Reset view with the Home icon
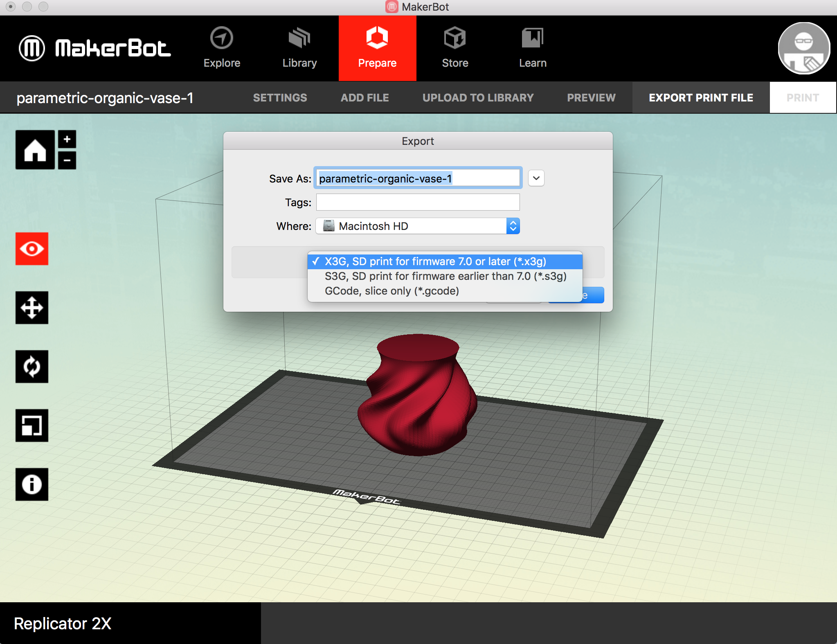This screenshot has width=837, height=644. (x=35, y=150)
